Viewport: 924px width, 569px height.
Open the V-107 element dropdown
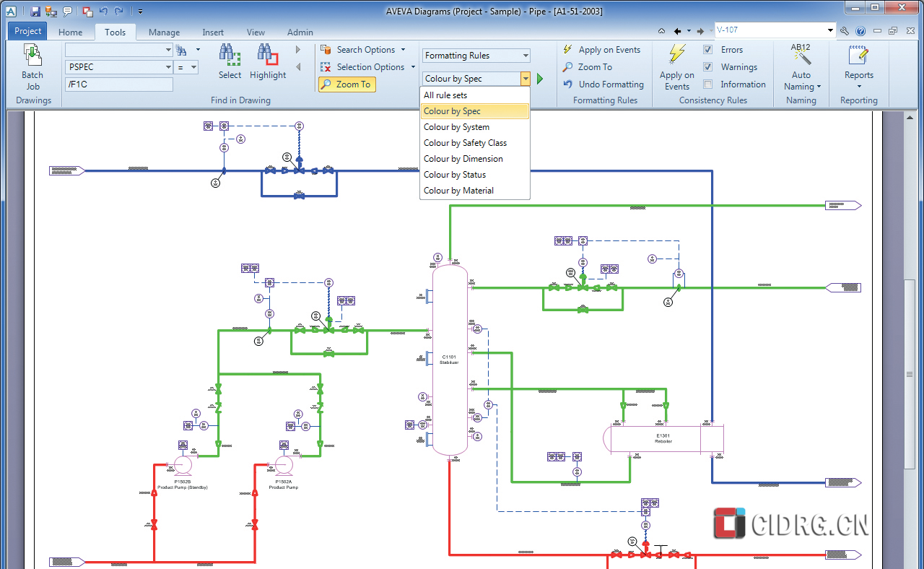pyautogui.click(x=830, y=30)
